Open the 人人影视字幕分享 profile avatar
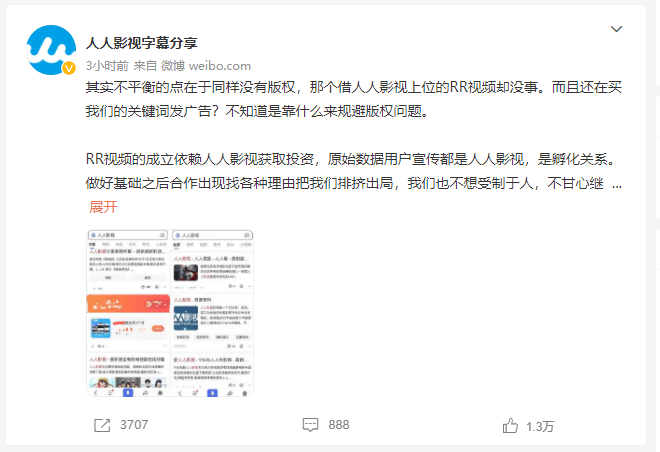This screenshot has height=452, width=660. coord(51,50)
